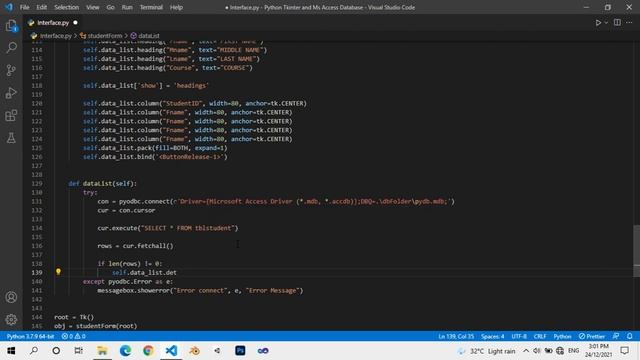Image resolution: width=640 pixels, height=360 pixels.
Task: Open the Testing flask view
Action: point(11,138)
